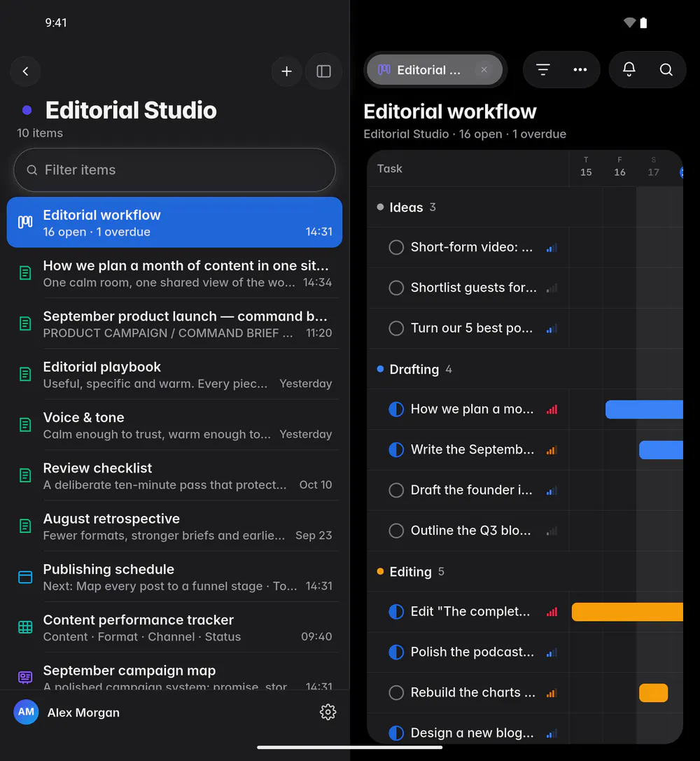Select the Editorial tab chip
The image size is (700, 761).
435,70
